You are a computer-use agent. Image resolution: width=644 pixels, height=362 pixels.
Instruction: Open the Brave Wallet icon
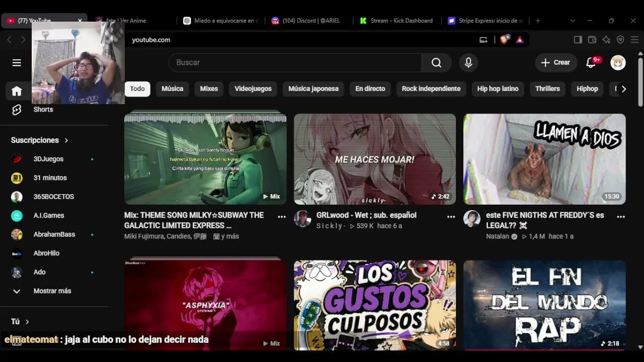coord(592,40)
